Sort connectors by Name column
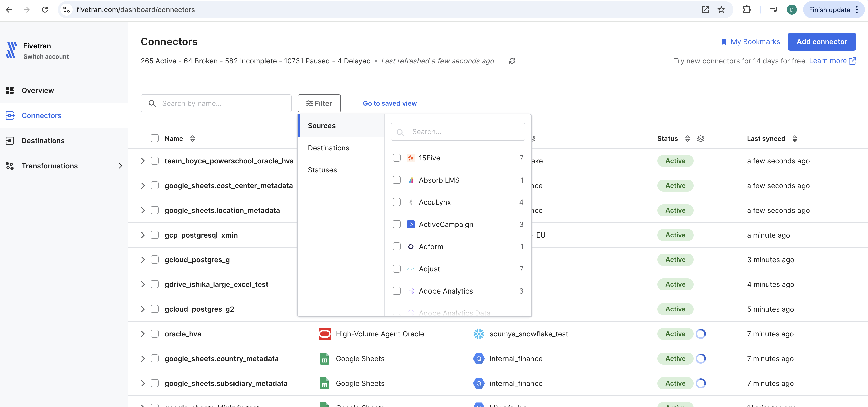The height and width of the screenshot is (407, 868). (x=193, y=139)
